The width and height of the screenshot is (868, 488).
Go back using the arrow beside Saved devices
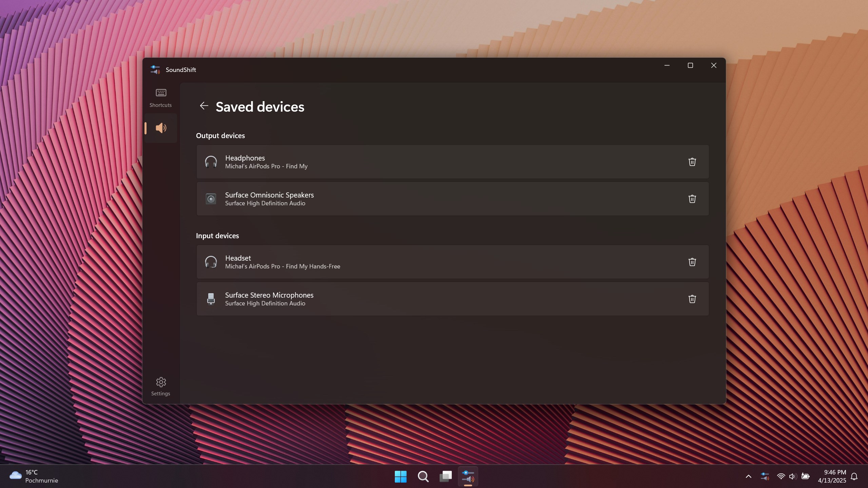point(204,106)
